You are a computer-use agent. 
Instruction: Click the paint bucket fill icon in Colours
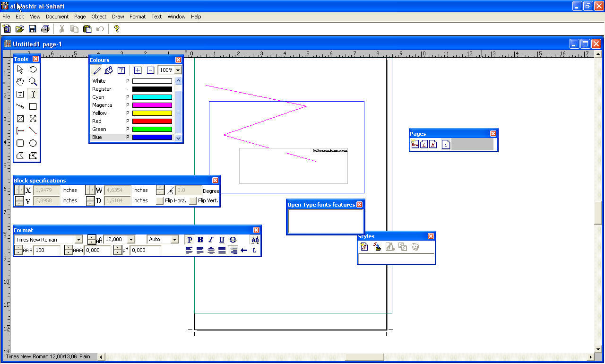(x=109, y=70)
